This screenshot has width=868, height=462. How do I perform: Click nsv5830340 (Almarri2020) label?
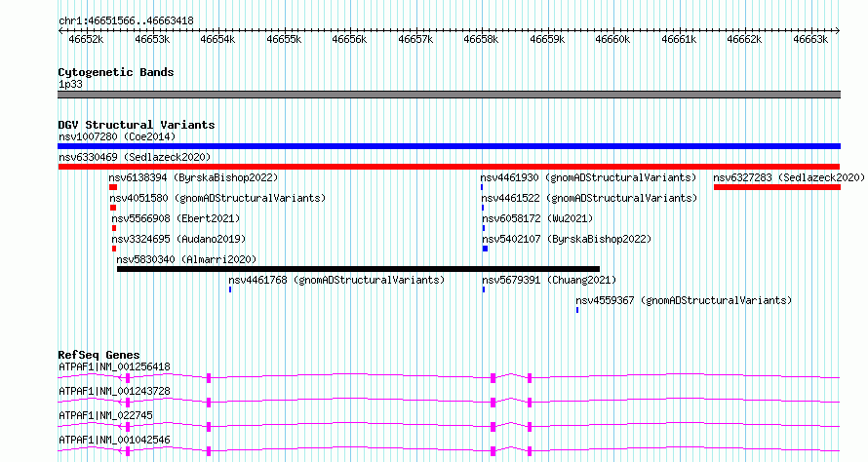[186, 259]
